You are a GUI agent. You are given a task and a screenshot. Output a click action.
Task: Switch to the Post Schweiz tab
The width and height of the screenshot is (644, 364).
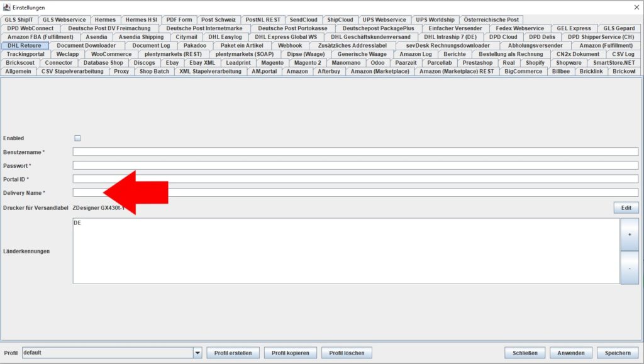tap(218, 19)
